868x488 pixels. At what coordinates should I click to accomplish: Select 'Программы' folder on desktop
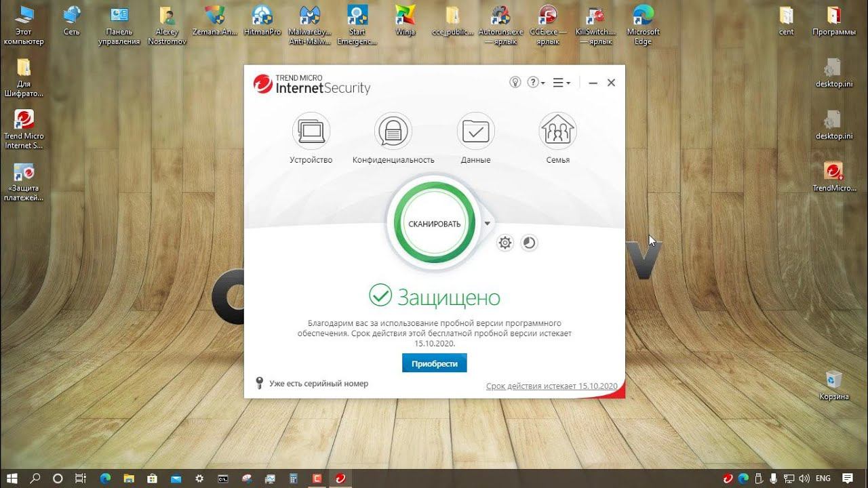click(x=834, y=20)
